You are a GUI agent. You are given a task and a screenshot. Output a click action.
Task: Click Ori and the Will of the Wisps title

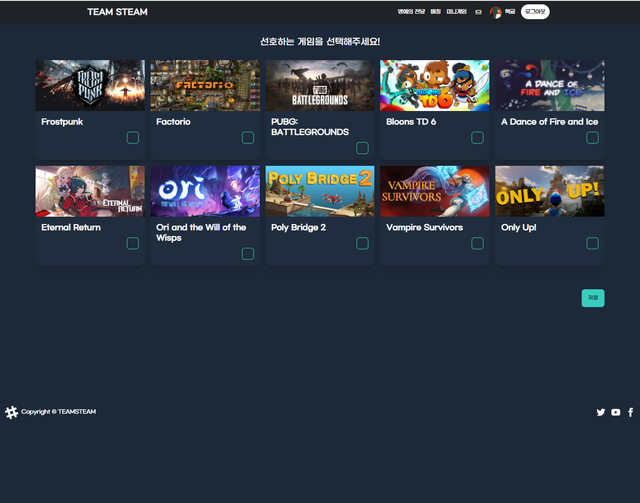(201, 232)
